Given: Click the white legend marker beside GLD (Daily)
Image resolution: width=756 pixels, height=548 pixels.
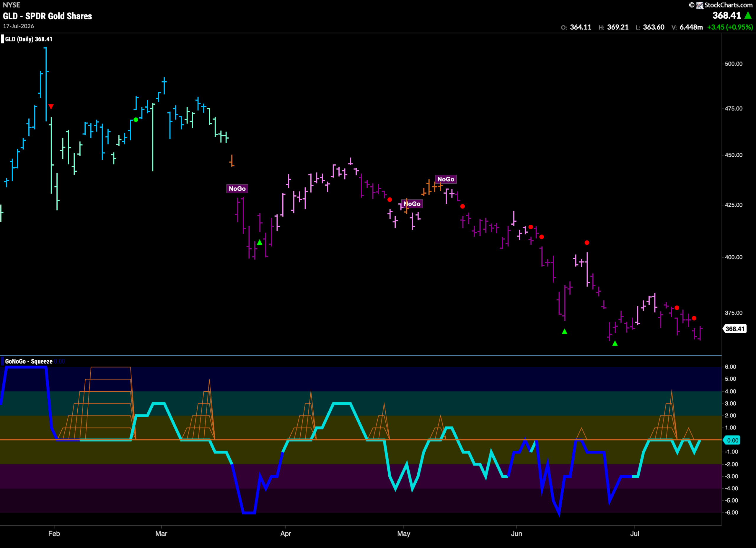Looking at the screenshot, I should coord(3,39).
